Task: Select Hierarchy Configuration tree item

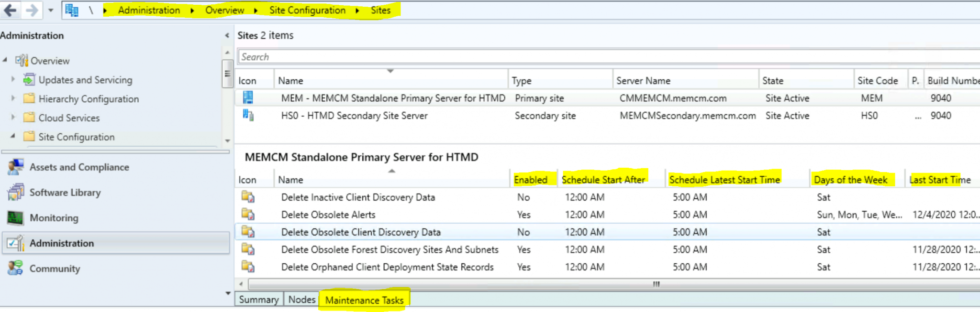Action: point(89,99)
